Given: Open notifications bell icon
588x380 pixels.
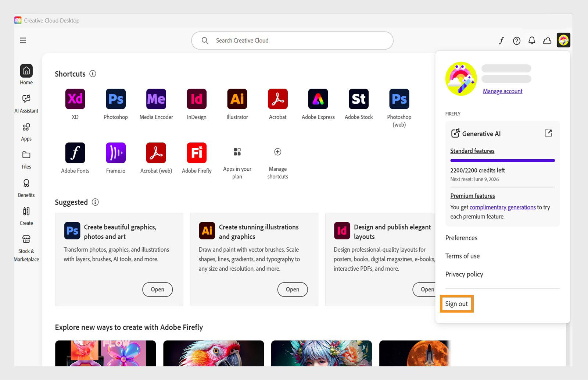Looking at the screenshot, I should (532, 40).
